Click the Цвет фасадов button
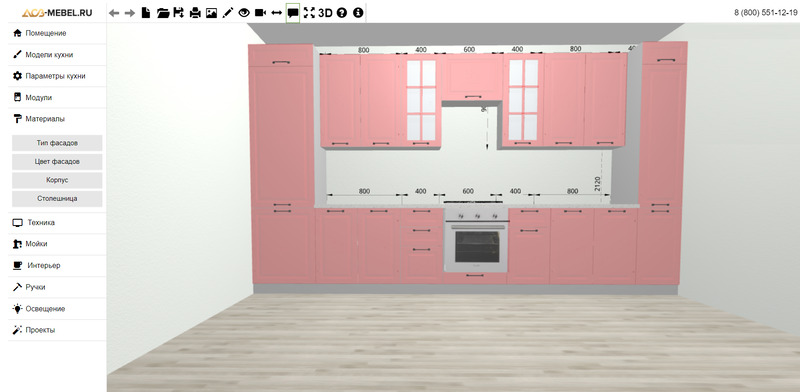This screenshot has height=392, width=800. pos(57,162)
